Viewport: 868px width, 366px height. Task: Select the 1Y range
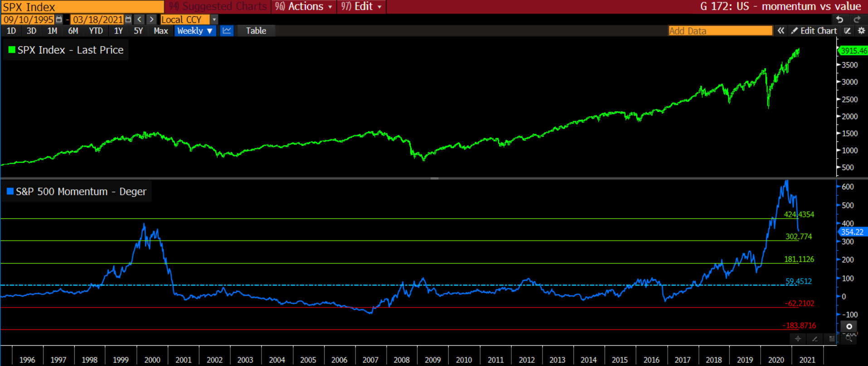click(118, 31)
